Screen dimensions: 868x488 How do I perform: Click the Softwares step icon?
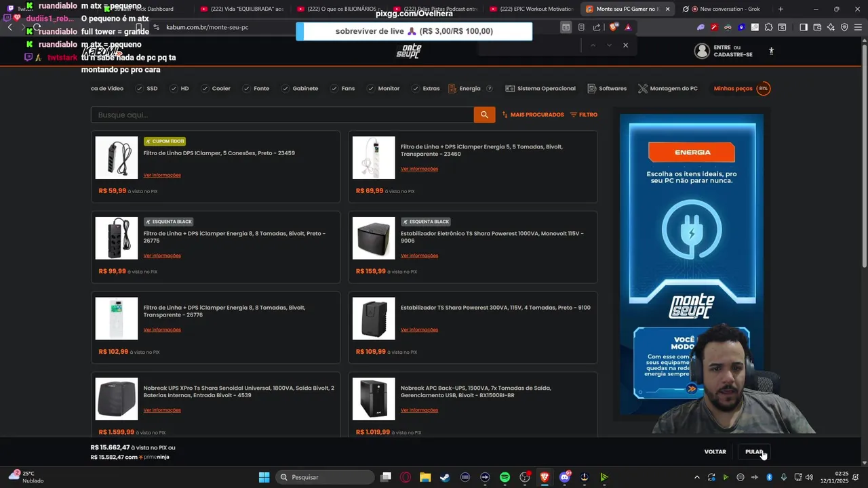pos(592,89)
